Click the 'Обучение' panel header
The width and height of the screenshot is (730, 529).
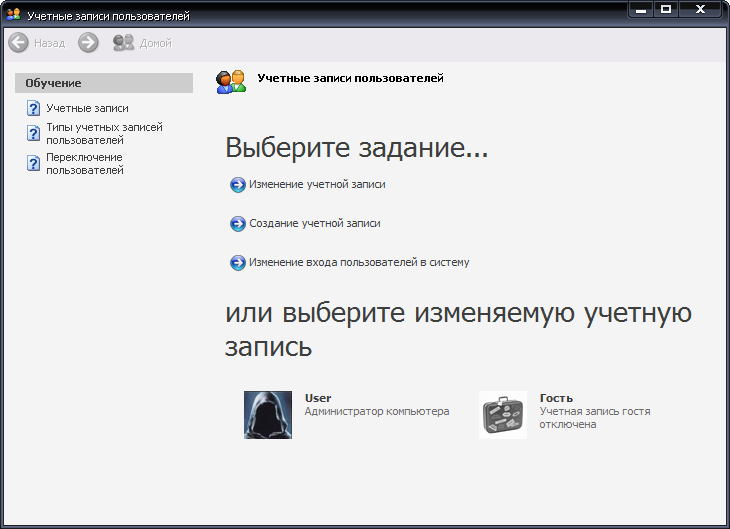click(x=104, y=83)
